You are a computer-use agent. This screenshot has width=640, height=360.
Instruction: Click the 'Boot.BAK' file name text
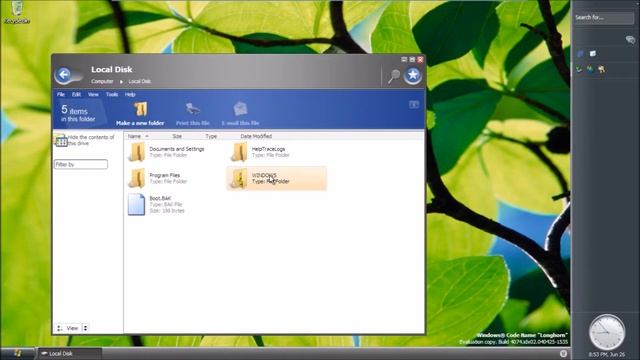[160, 198]
